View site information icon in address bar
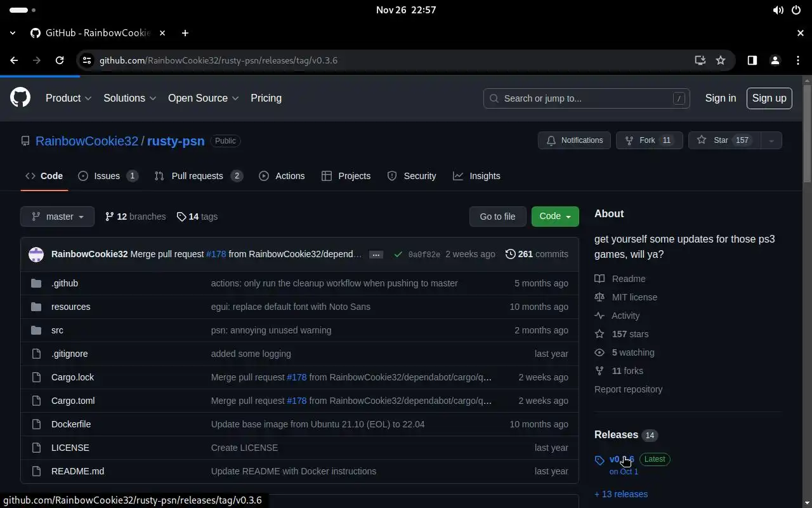The width and height of the screenshot is (812, 508). coord(87,60)
